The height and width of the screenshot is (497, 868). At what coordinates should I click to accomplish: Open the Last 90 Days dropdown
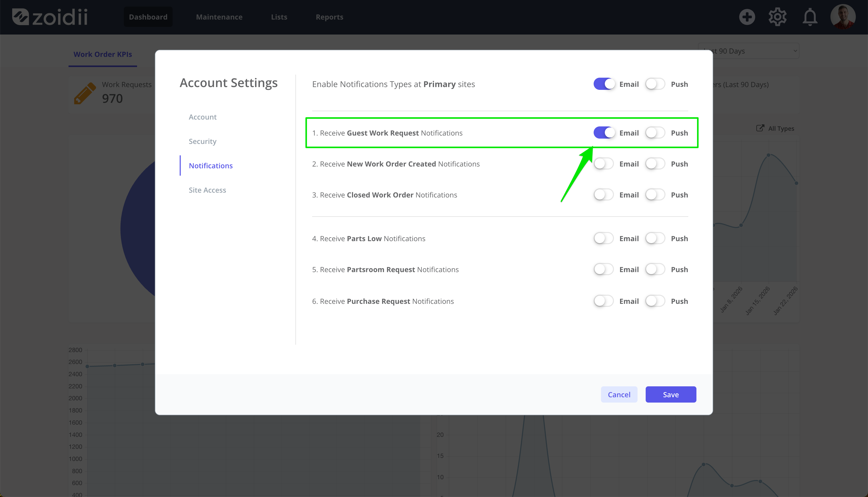click(x=748, y=51)
